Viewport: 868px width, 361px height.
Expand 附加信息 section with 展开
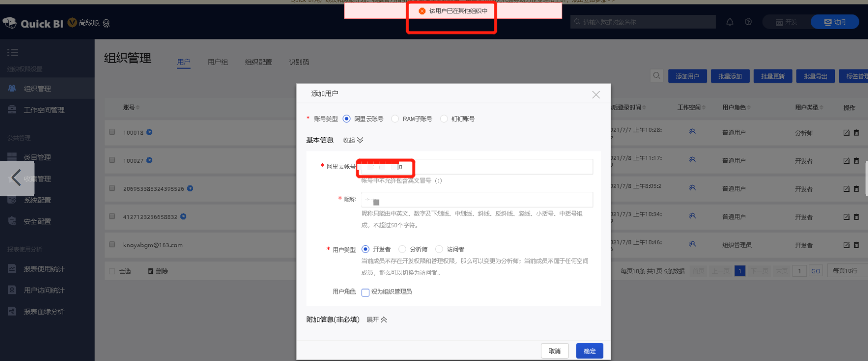[x=377, y=320]
